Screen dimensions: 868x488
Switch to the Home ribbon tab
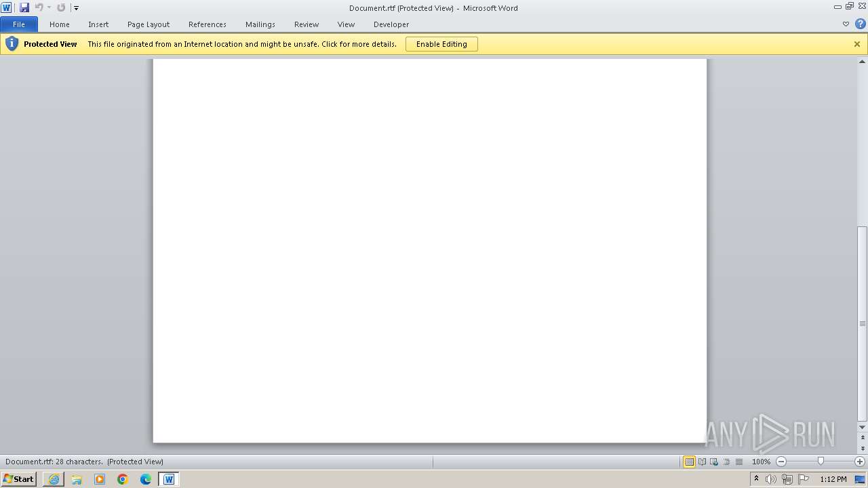click(x=60, y=24)
